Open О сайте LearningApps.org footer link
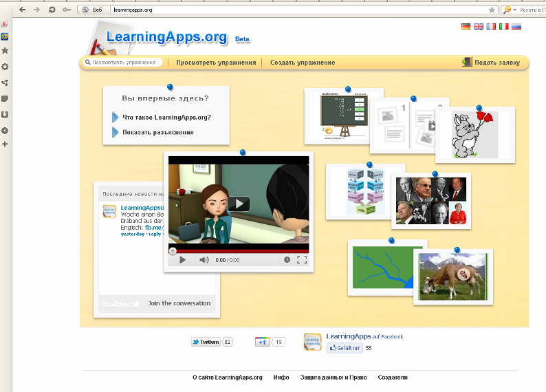Screen dimensions: 546x392 click(x=228, y=378)
